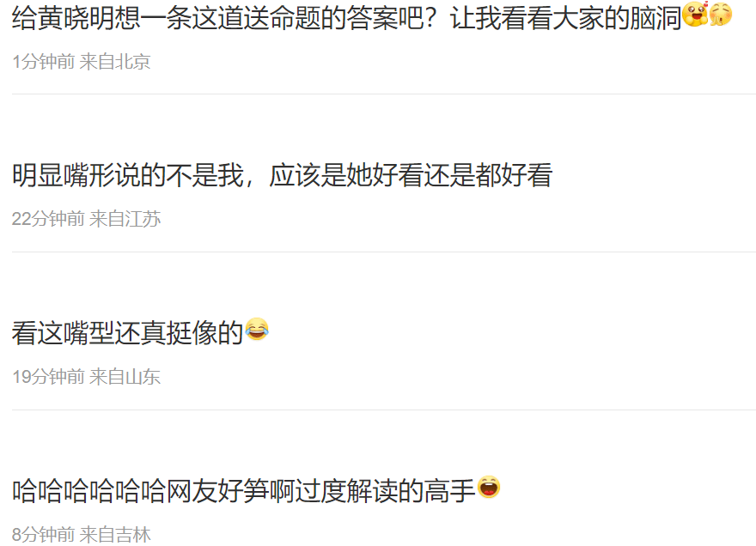Click the phrase 过度解读的高手
The width and height of the screenshot is (756, 546).
pyautogui.click(x=385, y=491)
